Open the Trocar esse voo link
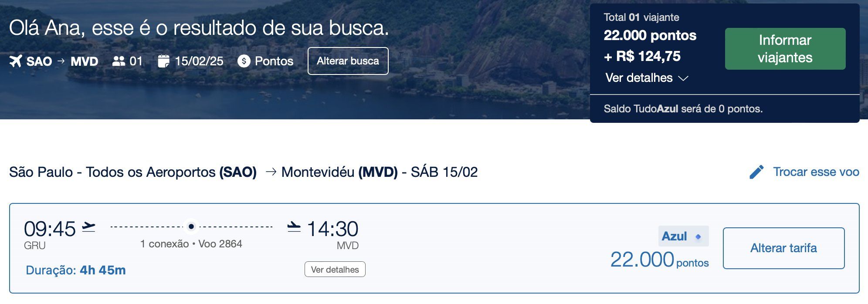 pyautogui.click(x=816, y=172)
